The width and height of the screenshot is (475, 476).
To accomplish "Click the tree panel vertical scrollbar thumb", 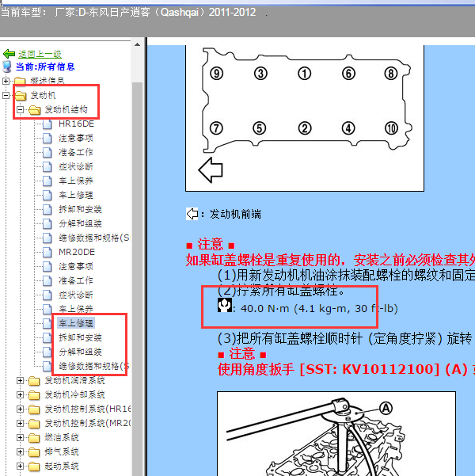I will click(x=137, y=278).
